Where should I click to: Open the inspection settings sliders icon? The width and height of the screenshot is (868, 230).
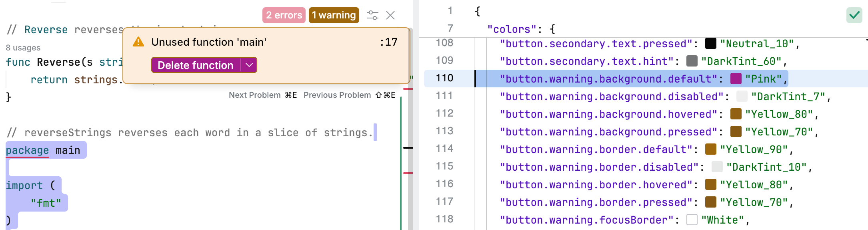[372, 15]
